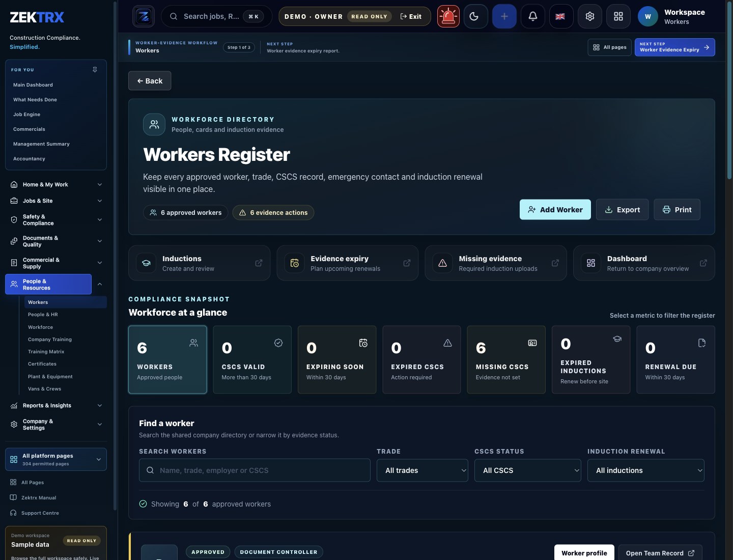Click the global Search jobs field
The height and width of the screenshot is (560, 733).
(216, 16)
